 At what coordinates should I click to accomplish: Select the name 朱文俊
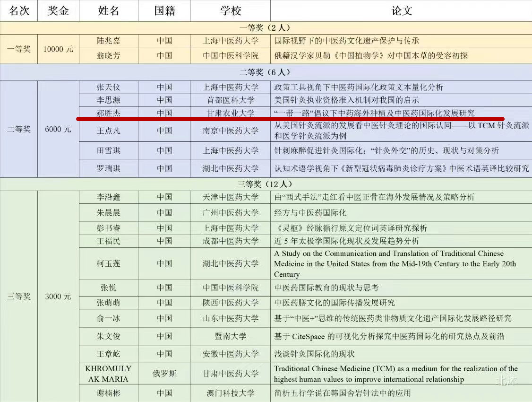(x=109, y=336)
